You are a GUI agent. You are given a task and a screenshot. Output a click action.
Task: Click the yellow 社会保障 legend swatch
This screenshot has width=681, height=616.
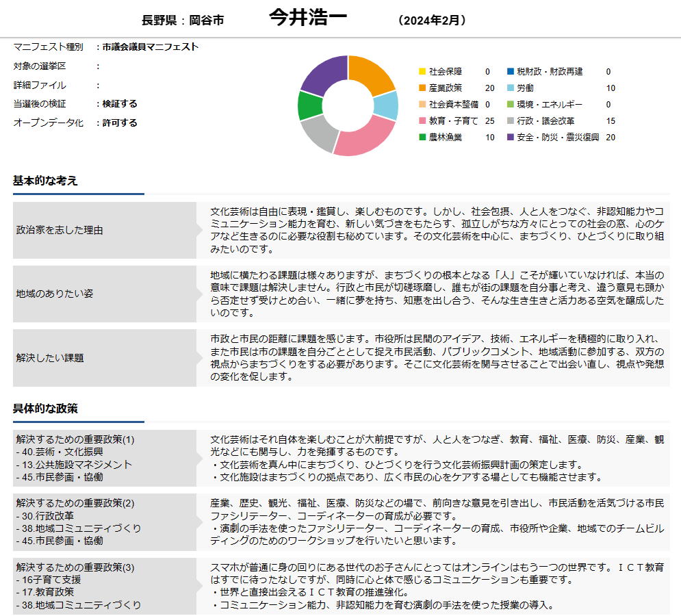(422, 72)
